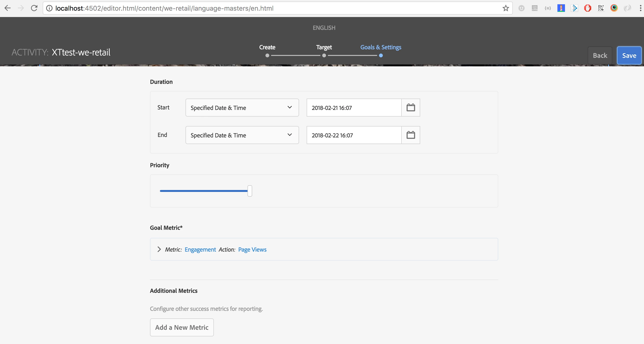The width and height of the screenshot is (644, 344).
Task: Bookmark this page with the star icon
Action: [x=506, y=8]
